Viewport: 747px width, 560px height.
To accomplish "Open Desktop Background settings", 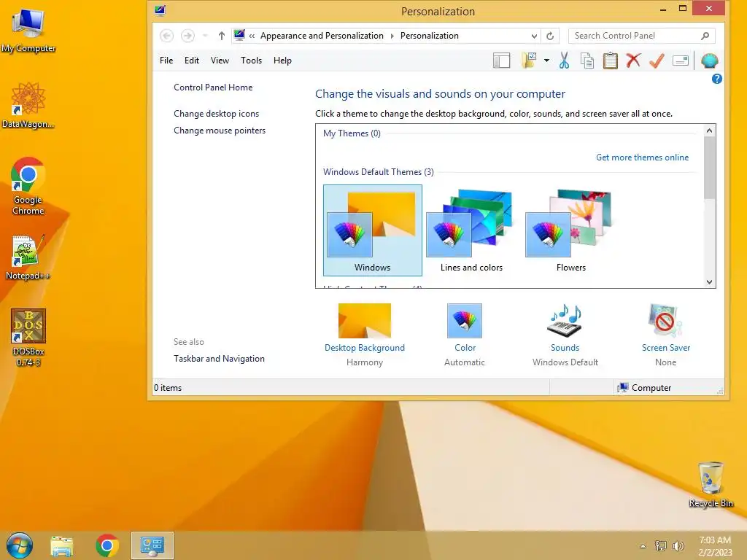I will pyautogui.click(x=365, y=335).
